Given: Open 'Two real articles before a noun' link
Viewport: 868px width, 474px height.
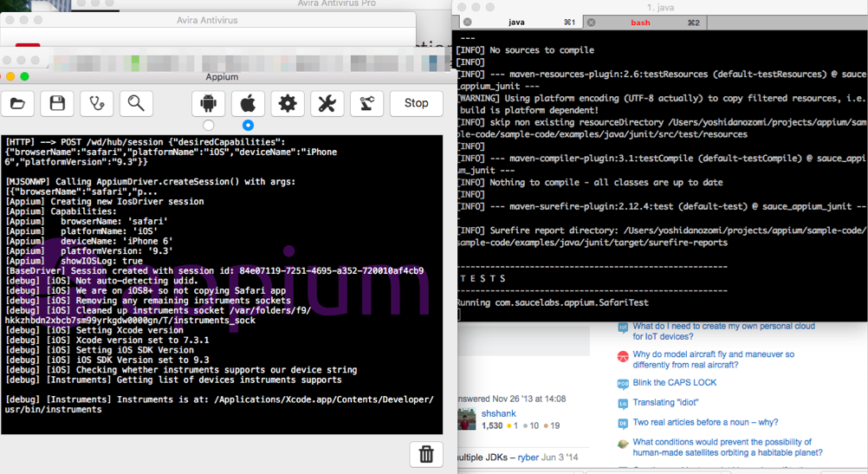Looking at the screenshot, I should coord(705,422).
